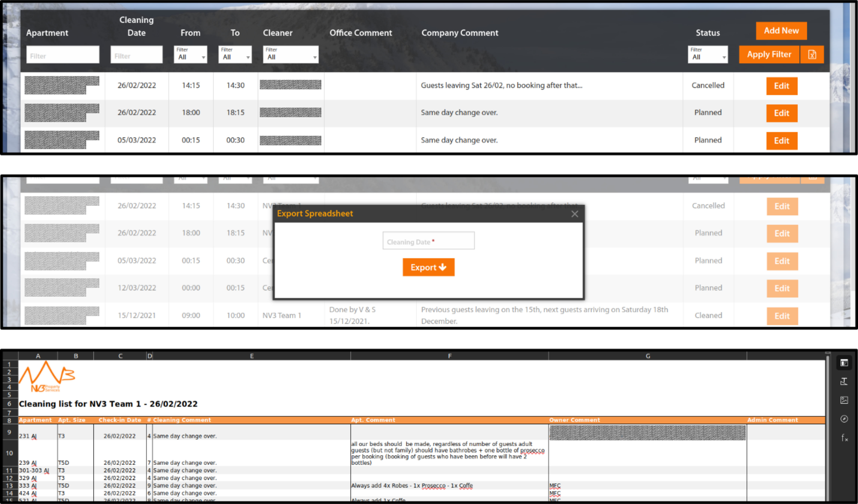This screenshot has width=858, height=504.
Task: Open the Cleaner filter dropdown
Action: pyautogui.click(x=290, y=54)
